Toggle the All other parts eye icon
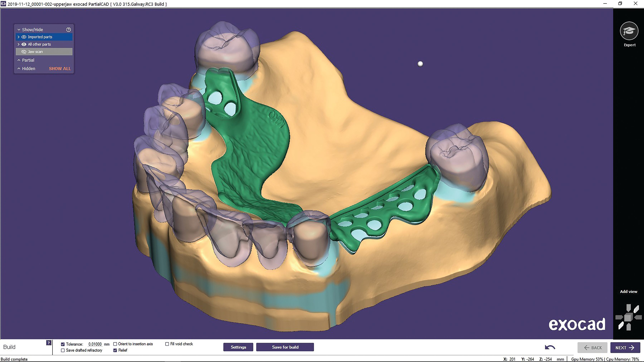 (24, 44)
